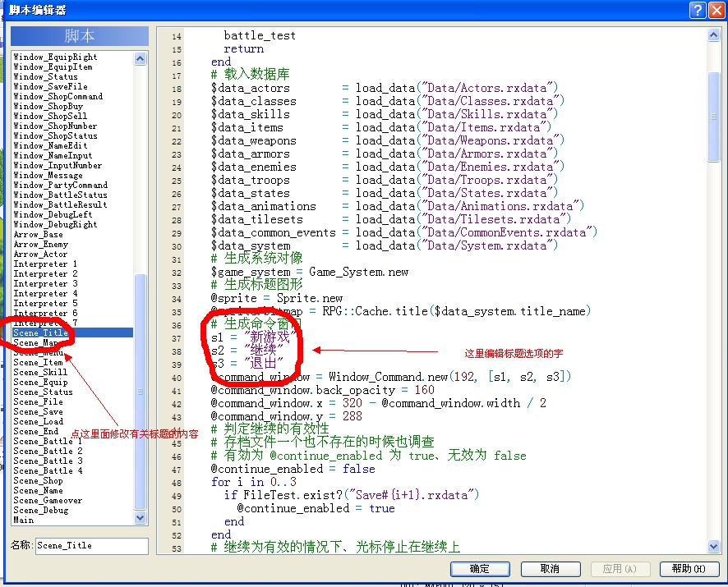Click script list scrollbar down arrow
Screen dimensions: 728x587
coord(140,517)
